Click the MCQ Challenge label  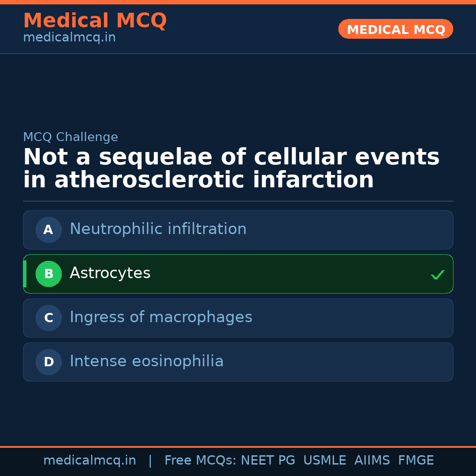[x=71, y=138]
